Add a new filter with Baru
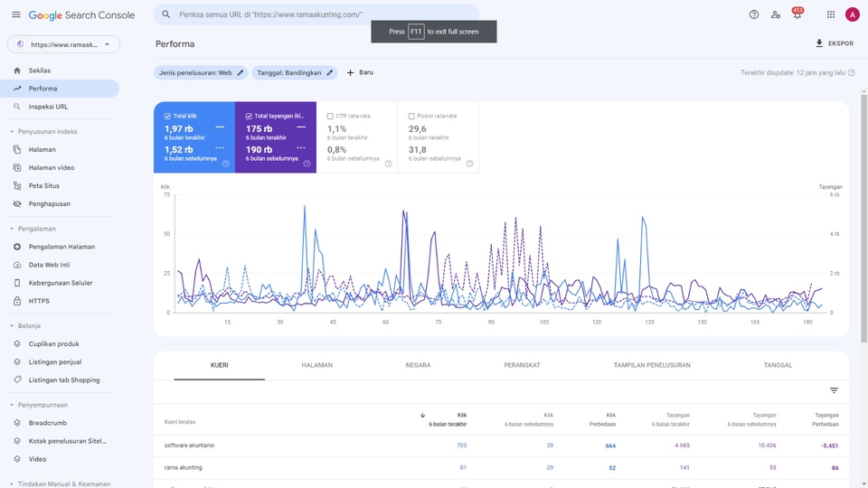 (360, 72)
